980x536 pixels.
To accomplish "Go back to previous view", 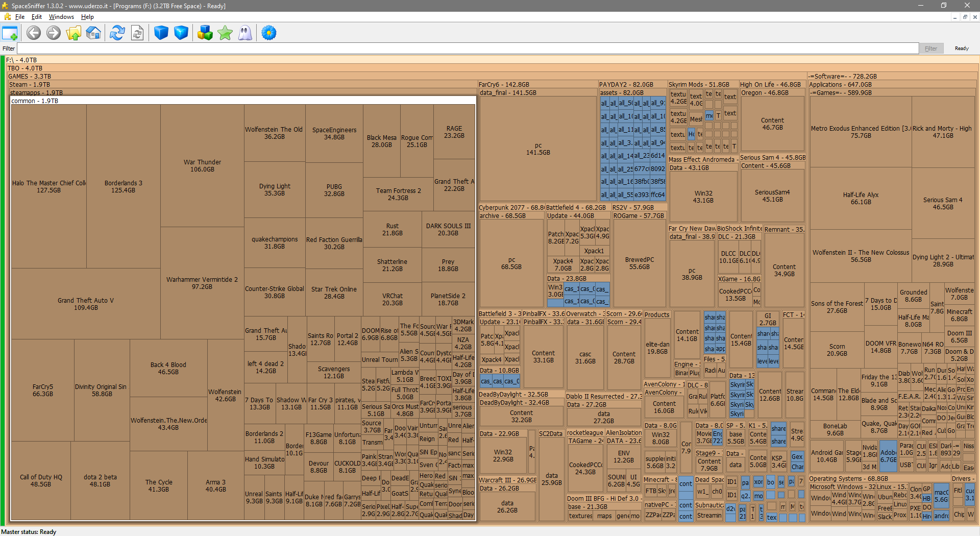I will click(x=34, y=33).
